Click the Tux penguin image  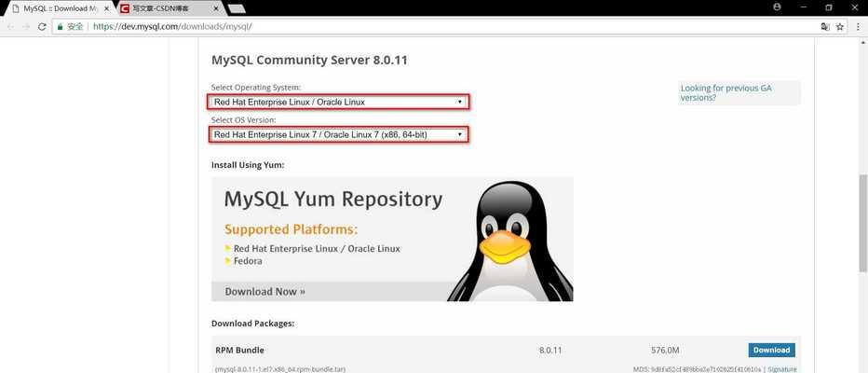(509, 242)
